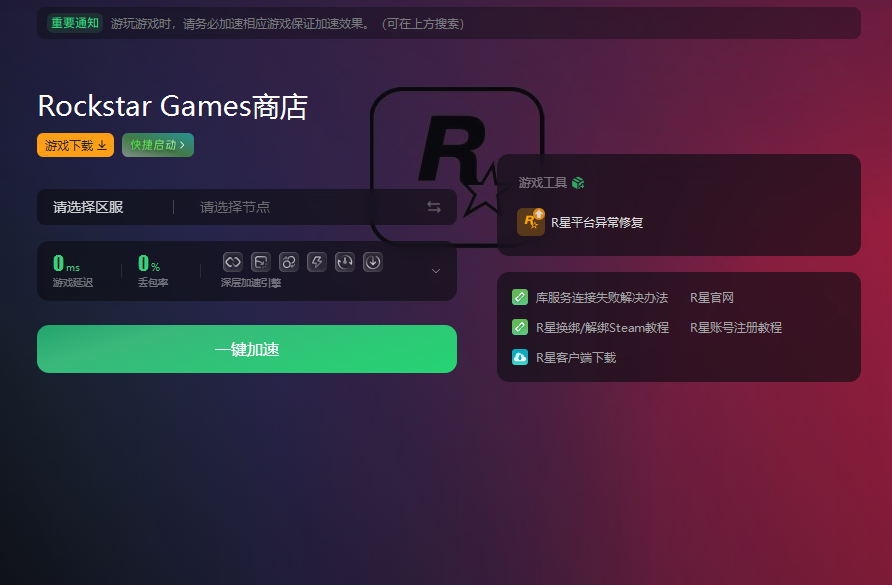
Task: Click green link icon beside 库服务连接失败解决办法
Action: [520, 297]
